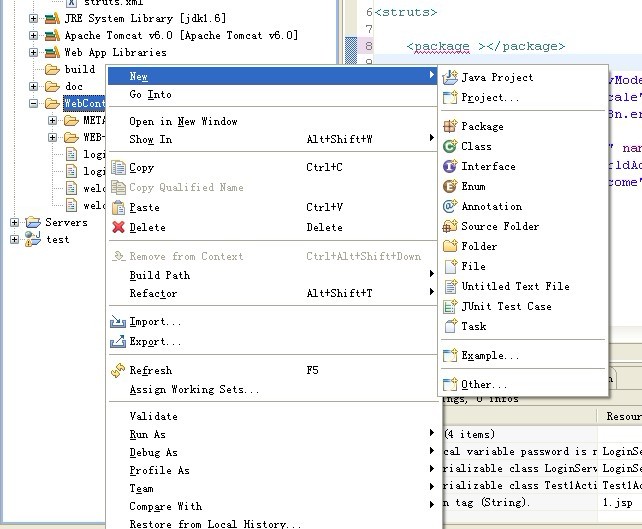
Task: Click the (4 items) warnings row
Action: [x=470, y=434]
